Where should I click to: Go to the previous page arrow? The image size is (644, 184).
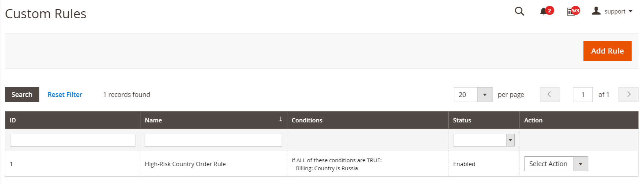click(x=550, y=95)
